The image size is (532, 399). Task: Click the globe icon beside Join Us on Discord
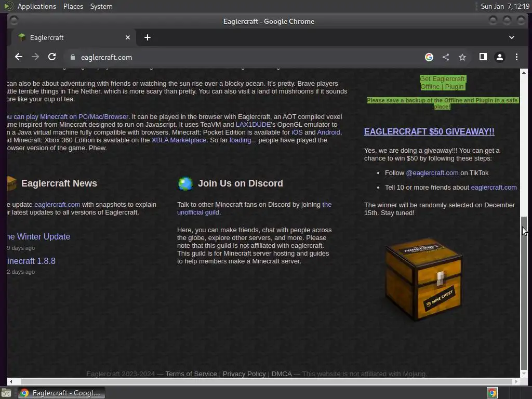tap(185, 183)
